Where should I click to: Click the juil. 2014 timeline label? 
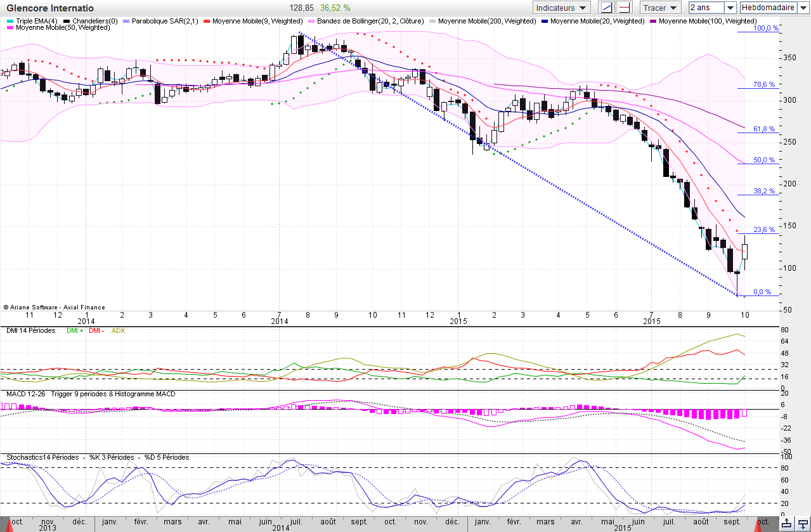[x=295, y=521]
